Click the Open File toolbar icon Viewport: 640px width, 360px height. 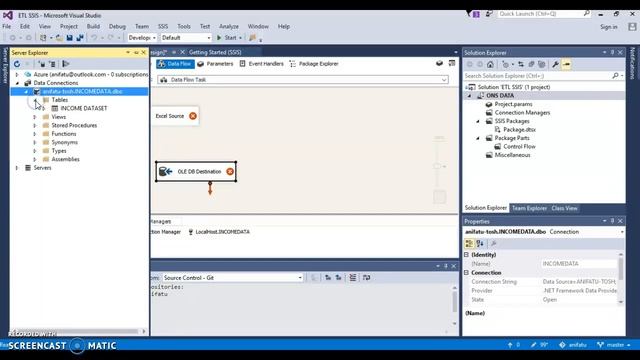59,38
